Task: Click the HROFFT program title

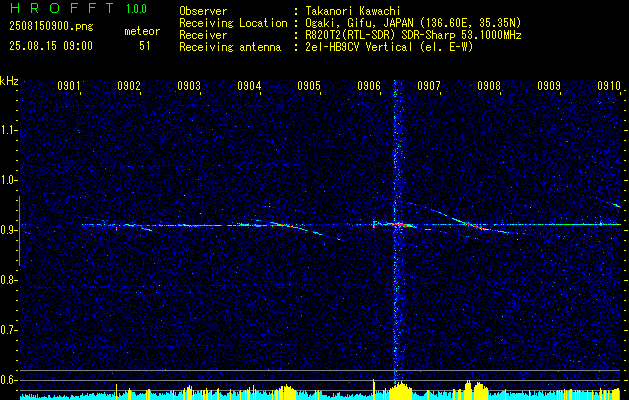Action: tap(62, 8)
